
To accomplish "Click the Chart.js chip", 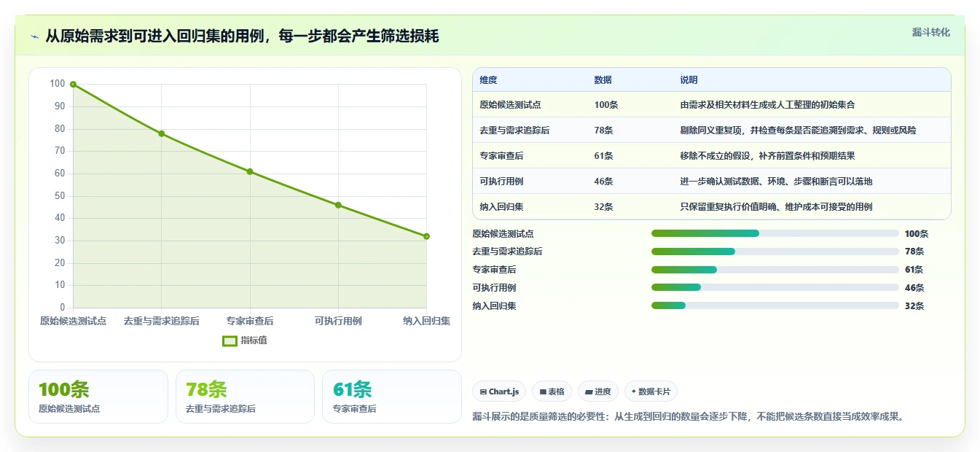I will [499, 391].
